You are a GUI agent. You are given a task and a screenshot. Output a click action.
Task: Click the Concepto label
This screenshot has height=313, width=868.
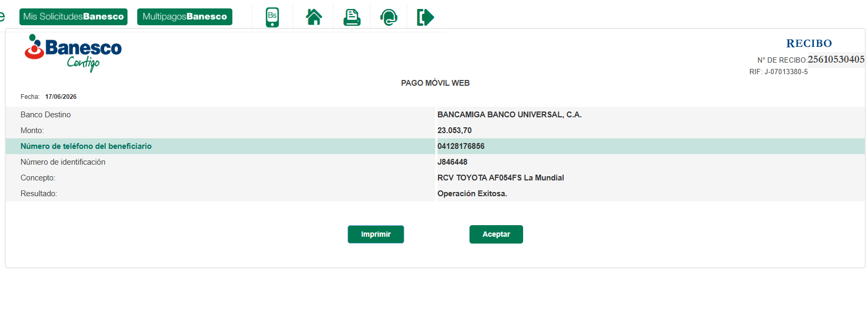tap(38, 178)
